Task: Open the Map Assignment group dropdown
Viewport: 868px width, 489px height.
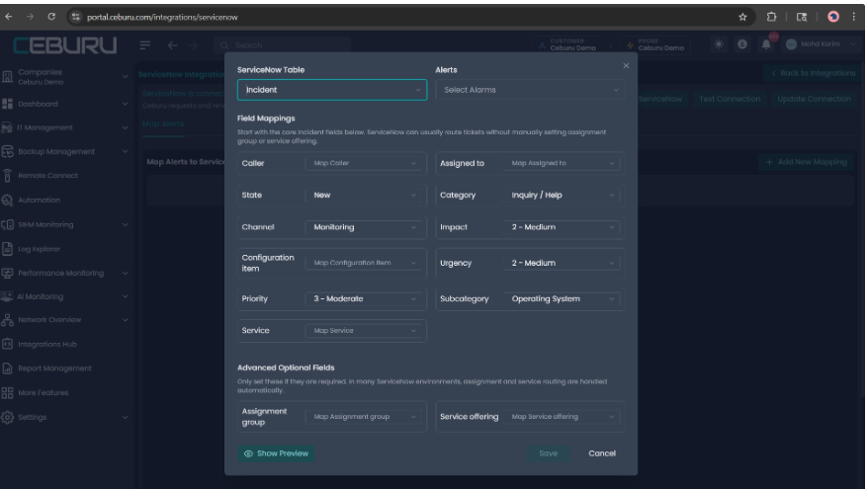Action: pyautogui.click(x=365, y=417)
